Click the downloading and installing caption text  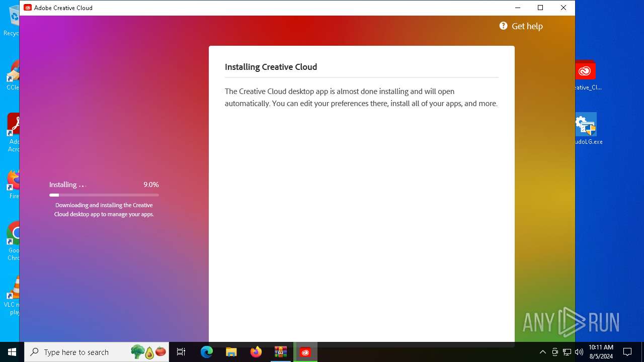point(104,210)
